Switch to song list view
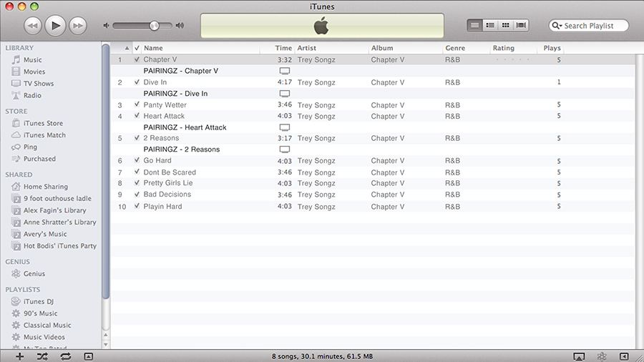644x362 pixels. (474, 26)
